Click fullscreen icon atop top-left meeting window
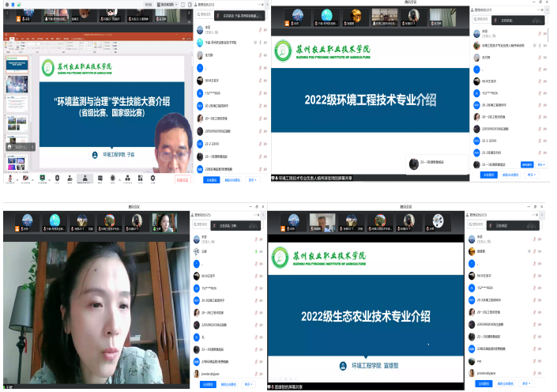This screenshot has width=557, height=392. tap(183, 4)
